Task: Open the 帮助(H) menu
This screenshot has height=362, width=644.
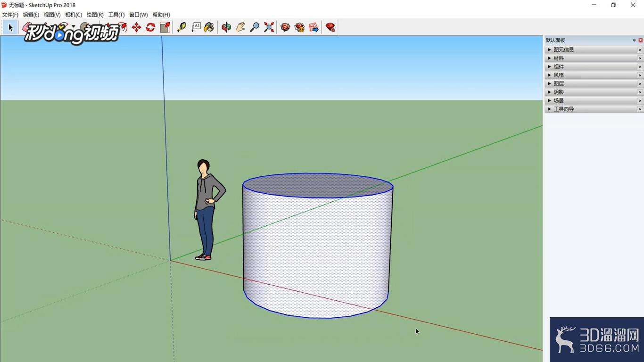Action: point(161,15)
